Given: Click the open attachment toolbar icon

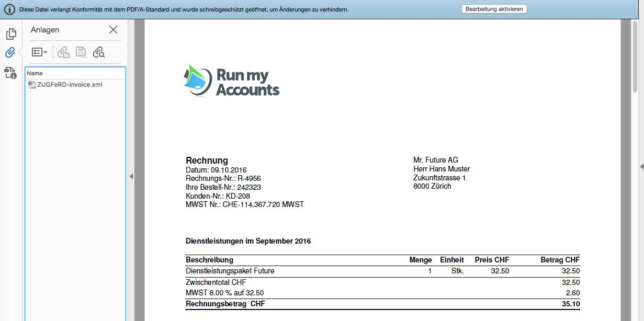Looking at the screenshot, I should 63,52.
